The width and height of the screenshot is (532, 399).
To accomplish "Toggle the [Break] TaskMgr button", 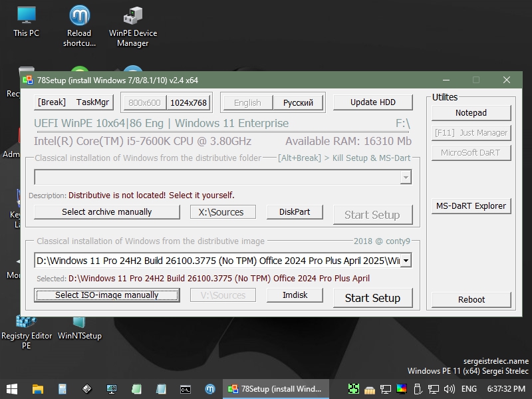I will (x=73, y=102).
